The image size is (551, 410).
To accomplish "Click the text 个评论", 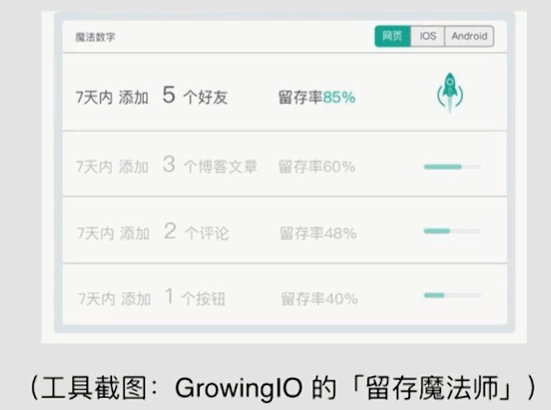I will (x=207, y=233).
